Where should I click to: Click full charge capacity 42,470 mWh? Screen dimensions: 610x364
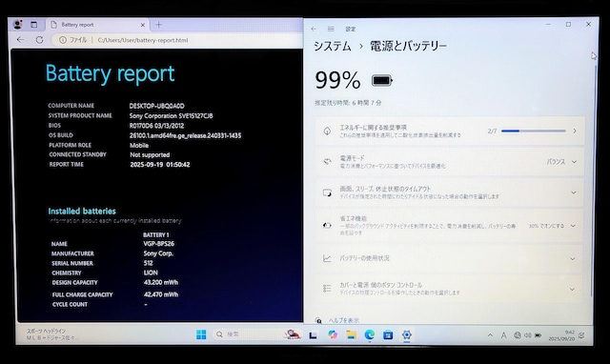(161, 294)
